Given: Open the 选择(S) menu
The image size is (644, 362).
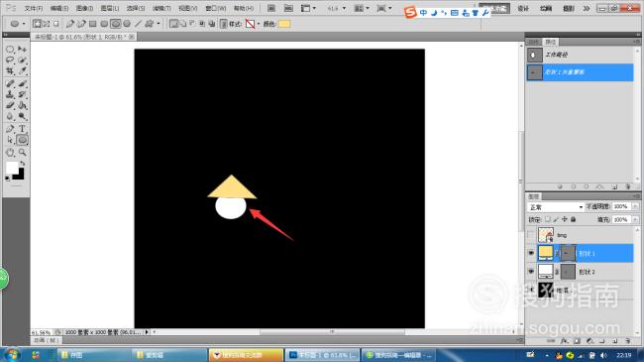Looking at the screenshot, I should tap(136, 8).
